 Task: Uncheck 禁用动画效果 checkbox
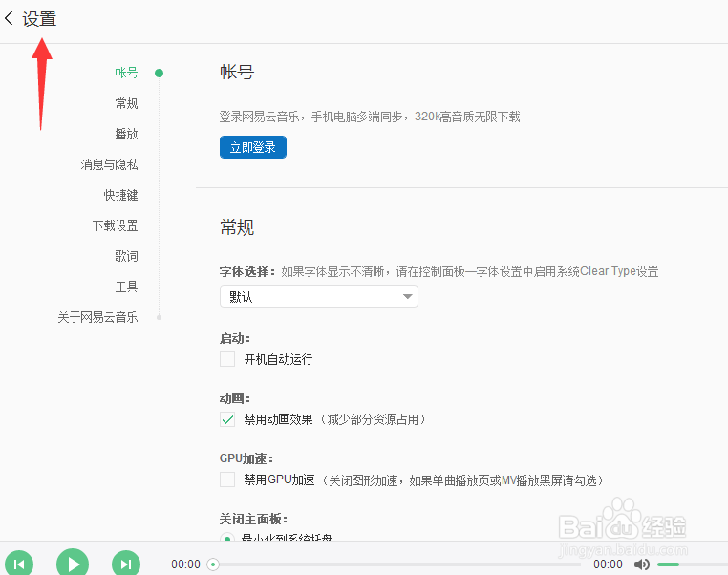[x=227, y=419]
